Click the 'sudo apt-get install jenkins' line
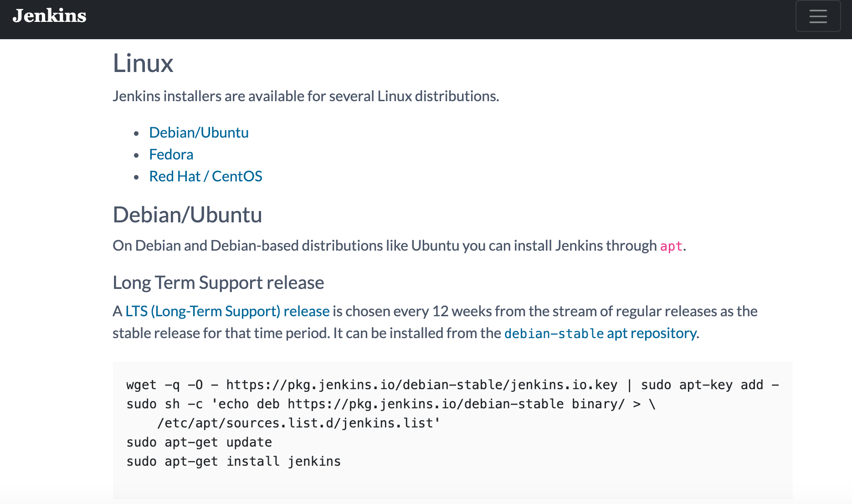This screenshot has width=852, height=504. pos(233,462)
